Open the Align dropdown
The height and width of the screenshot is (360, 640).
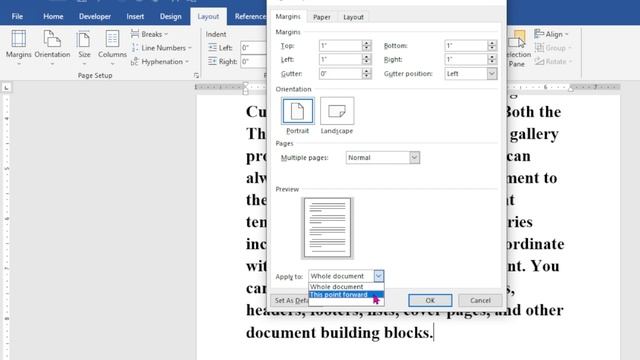pyautogui.click(x=551, y=34)
